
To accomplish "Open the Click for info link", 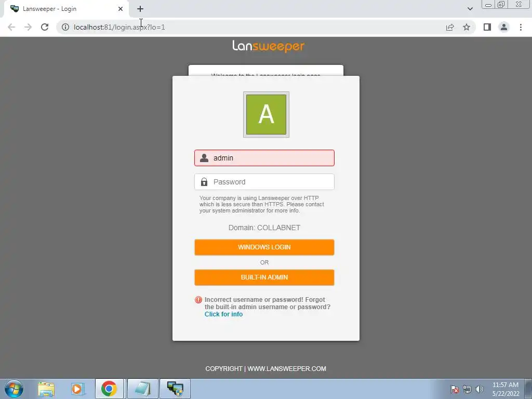I will tap(223, 314).
